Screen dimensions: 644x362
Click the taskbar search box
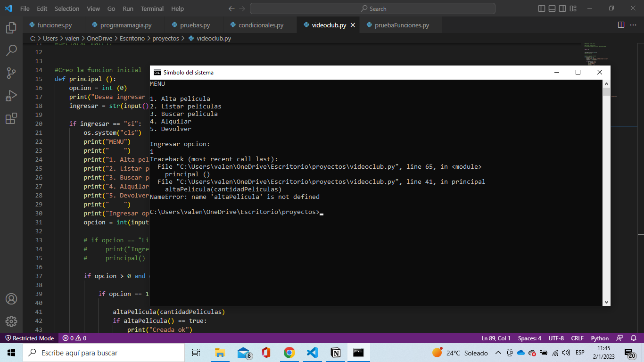104,353
